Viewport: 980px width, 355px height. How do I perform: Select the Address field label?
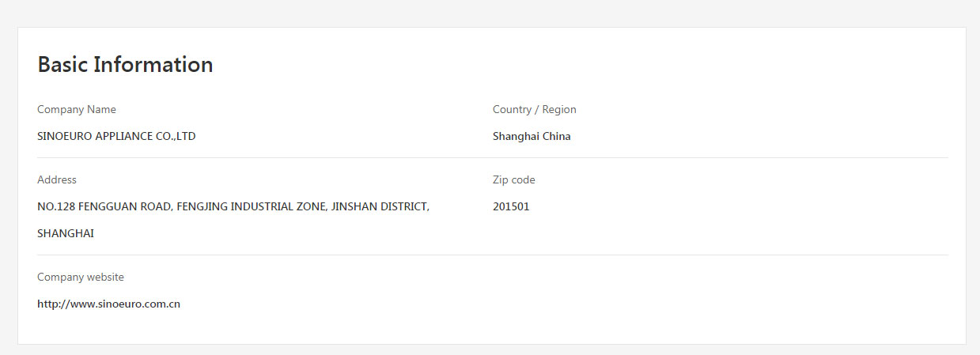point(57,179)
